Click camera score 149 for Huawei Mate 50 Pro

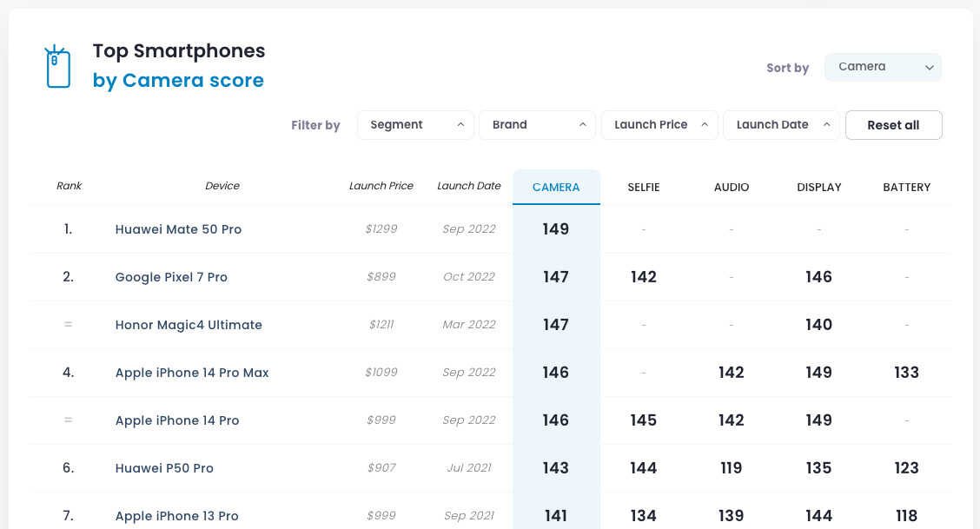556,229
